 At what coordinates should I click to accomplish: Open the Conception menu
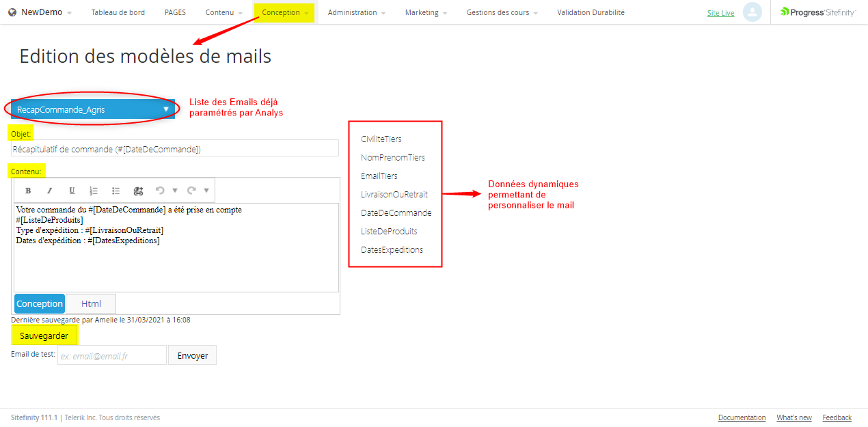pyautogui.click(x=284, y=12)
